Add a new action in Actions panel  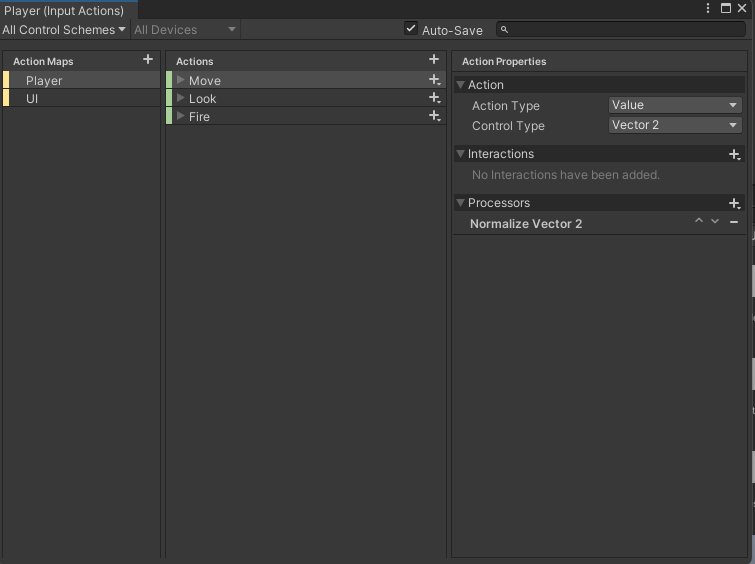coord(434,59)
